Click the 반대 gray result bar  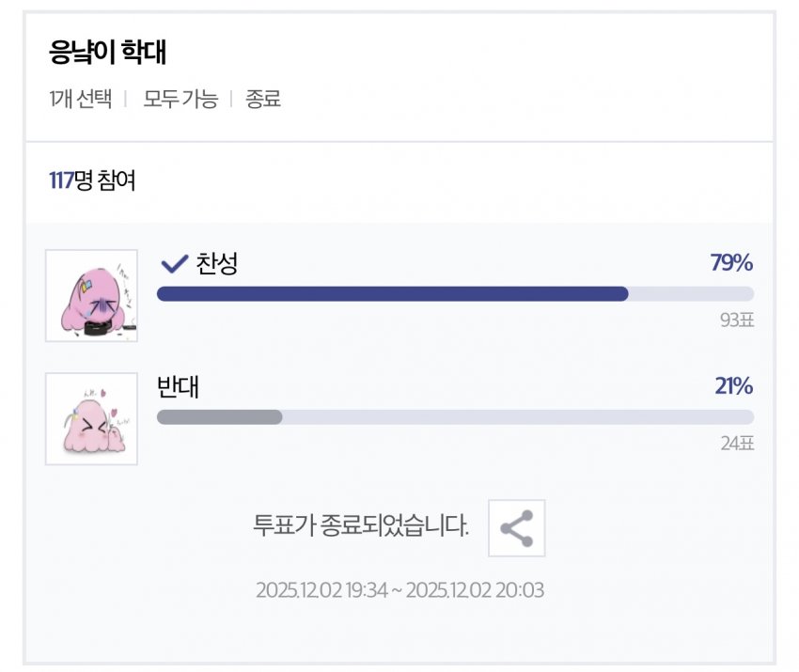(x=219, y=417)
